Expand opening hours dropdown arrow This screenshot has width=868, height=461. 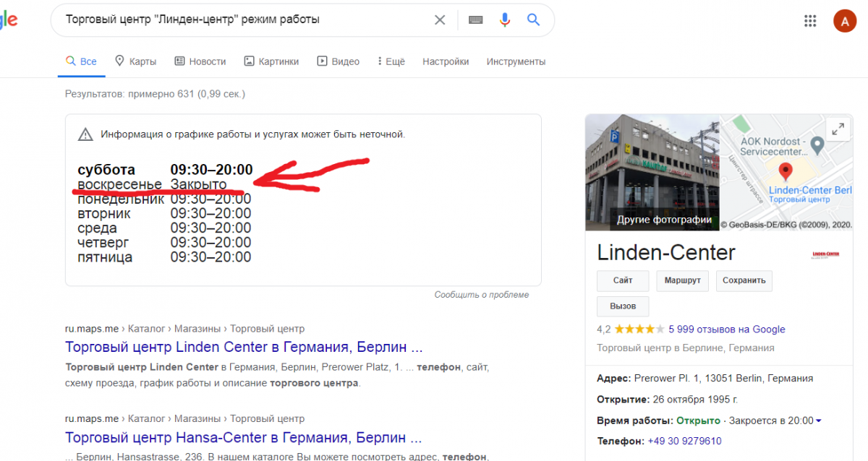click(818, 421)
